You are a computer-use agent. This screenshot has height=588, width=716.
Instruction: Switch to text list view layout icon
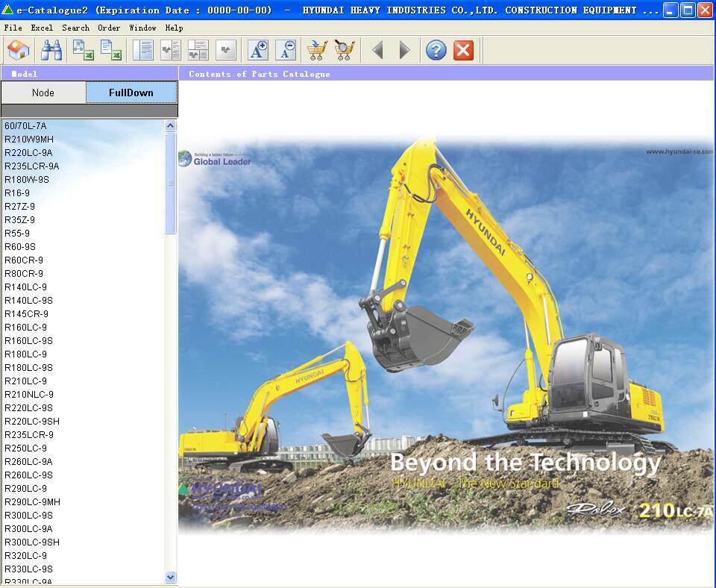(143, 50)
